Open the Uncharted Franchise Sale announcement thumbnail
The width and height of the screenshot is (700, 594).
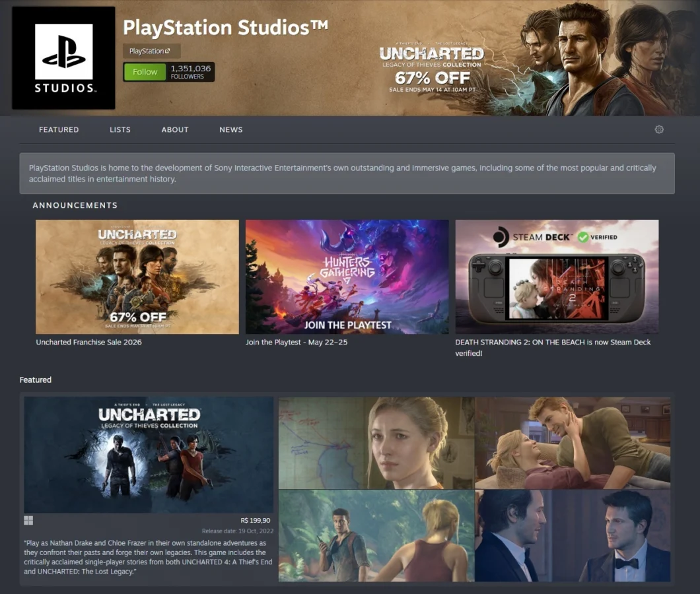tap(137, 277)
